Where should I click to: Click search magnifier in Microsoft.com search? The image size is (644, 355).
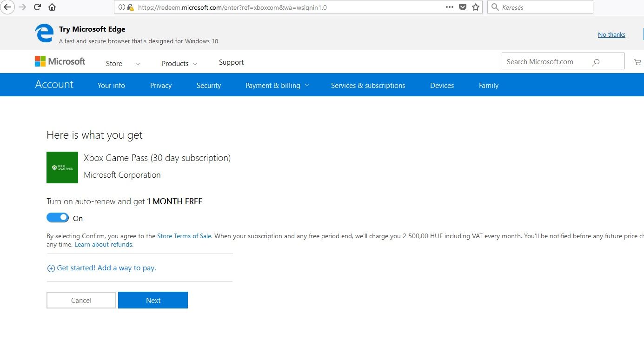596,62
